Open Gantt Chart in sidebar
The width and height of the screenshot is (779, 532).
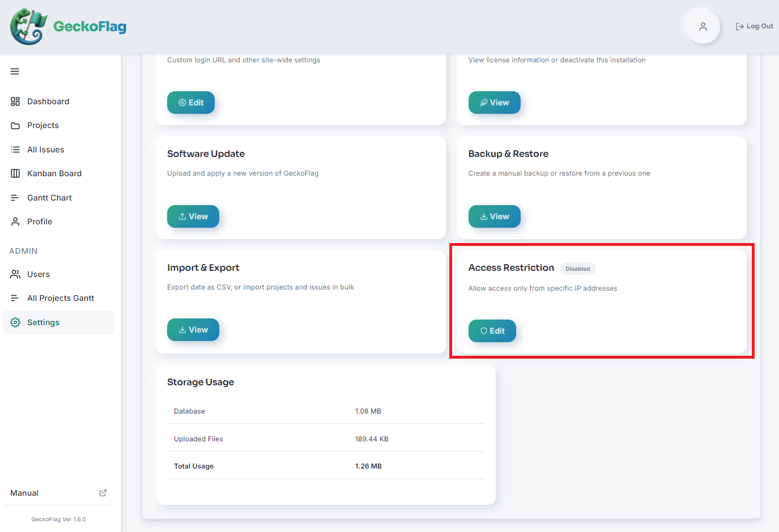click(58, 198)
